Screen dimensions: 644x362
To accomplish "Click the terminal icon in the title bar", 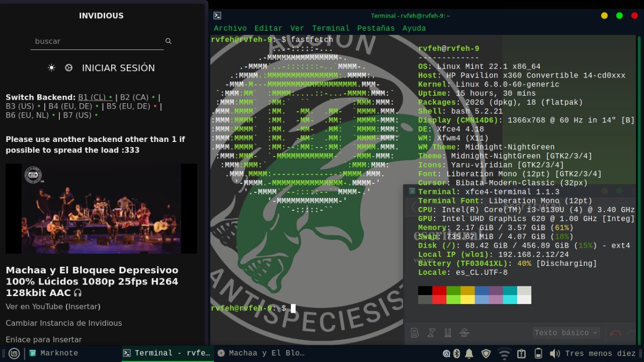I will point(217,16).
